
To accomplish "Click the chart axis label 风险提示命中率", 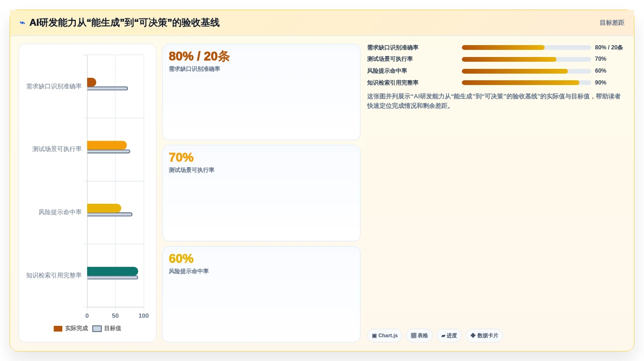I will pos(60,212).
